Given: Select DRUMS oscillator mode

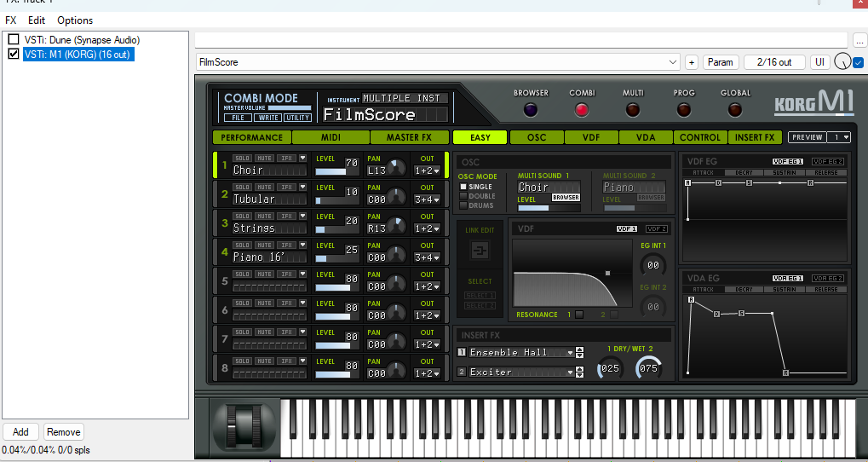Looking at the screenshot, I should (x=463, y=205).
